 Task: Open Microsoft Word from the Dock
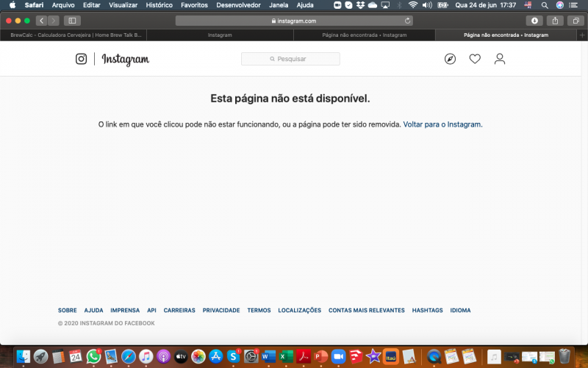(268, 356)
